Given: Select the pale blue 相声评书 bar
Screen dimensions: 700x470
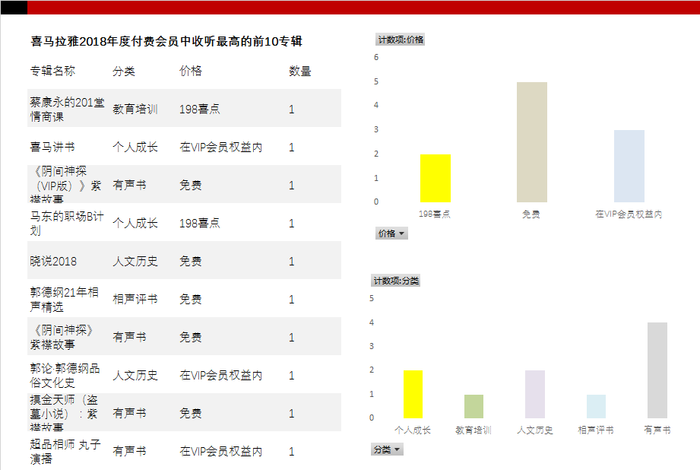Looking at the screenshot, I should pos(596,406).
